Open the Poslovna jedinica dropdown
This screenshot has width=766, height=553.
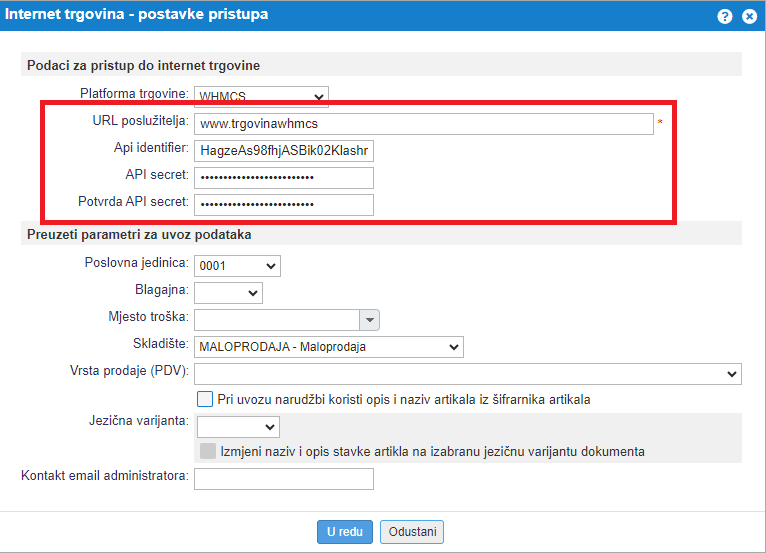(237, 266)
